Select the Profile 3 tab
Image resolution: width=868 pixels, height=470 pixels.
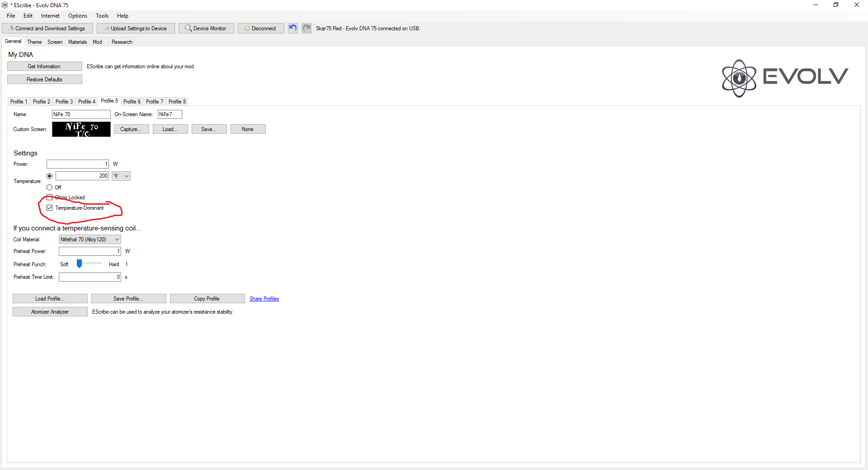click(64, 102)
